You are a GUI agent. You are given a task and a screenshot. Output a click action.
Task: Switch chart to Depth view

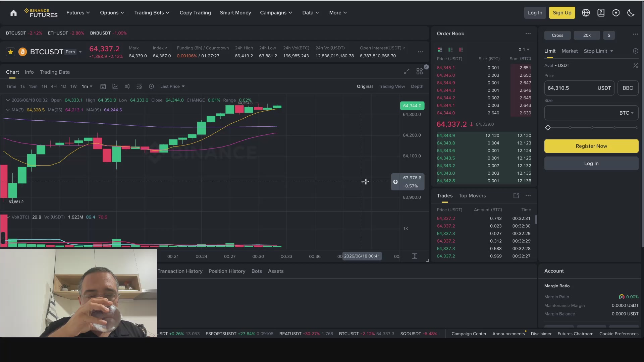[417, 86]
